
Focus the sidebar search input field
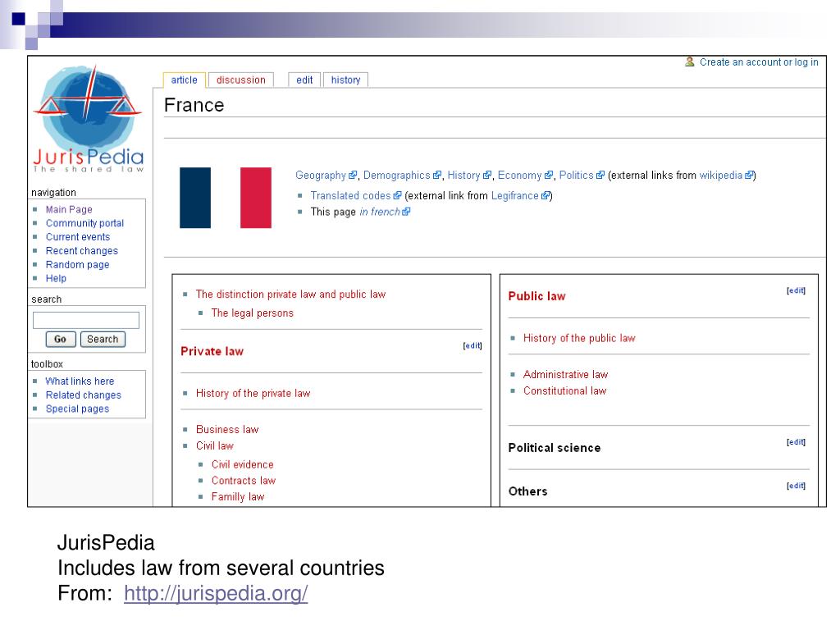tap(85, 321)
